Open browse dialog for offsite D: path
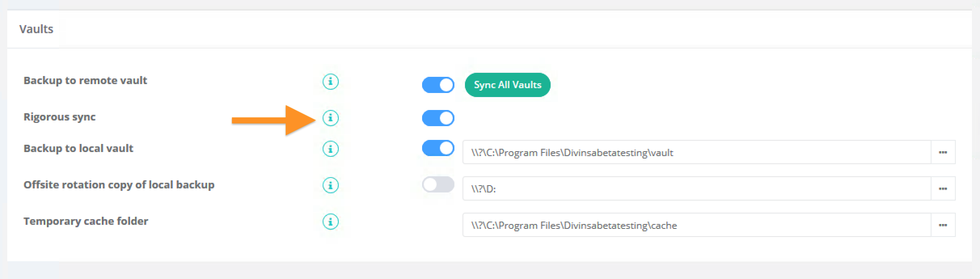The width and height of the screenshot is (980, 279). [x=943, y=189]
